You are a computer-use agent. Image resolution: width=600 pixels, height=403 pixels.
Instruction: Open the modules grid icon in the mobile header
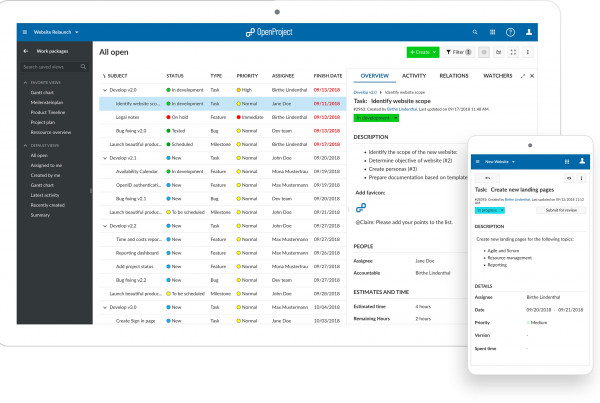567,162
